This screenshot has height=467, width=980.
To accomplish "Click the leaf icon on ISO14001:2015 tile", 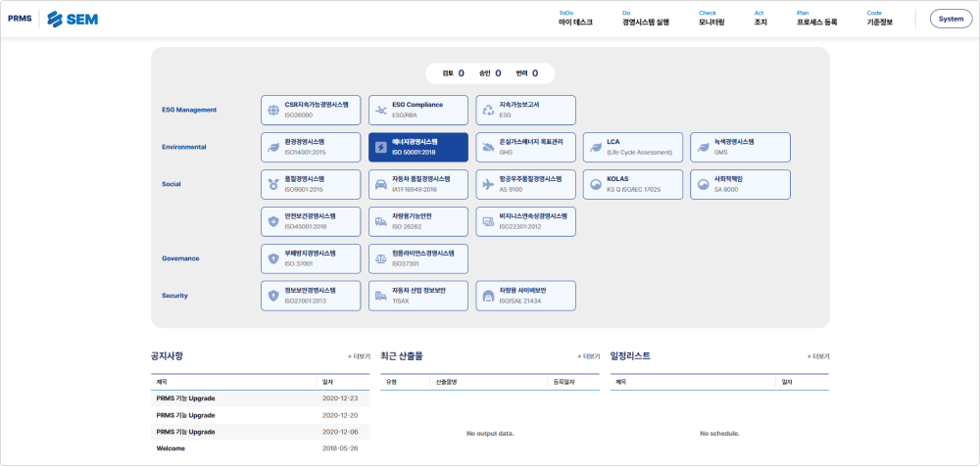I will pyautogui.click(x=273, y=147).
